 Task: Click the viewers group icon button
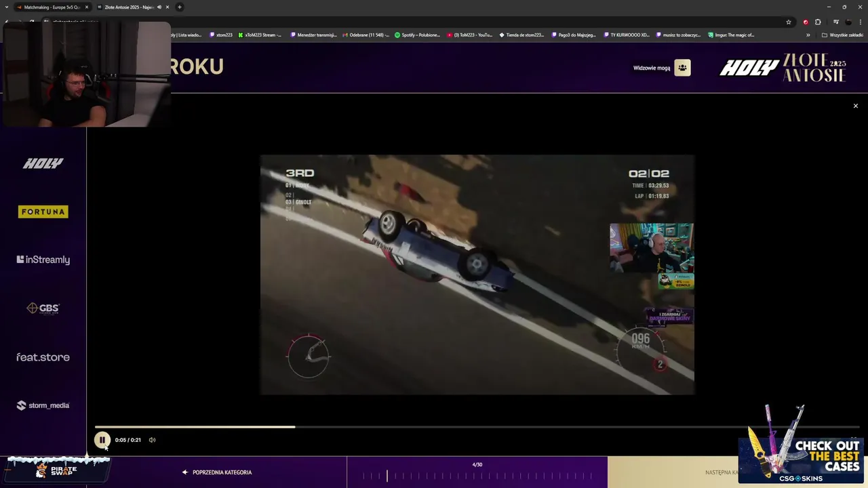click(682, 68)
